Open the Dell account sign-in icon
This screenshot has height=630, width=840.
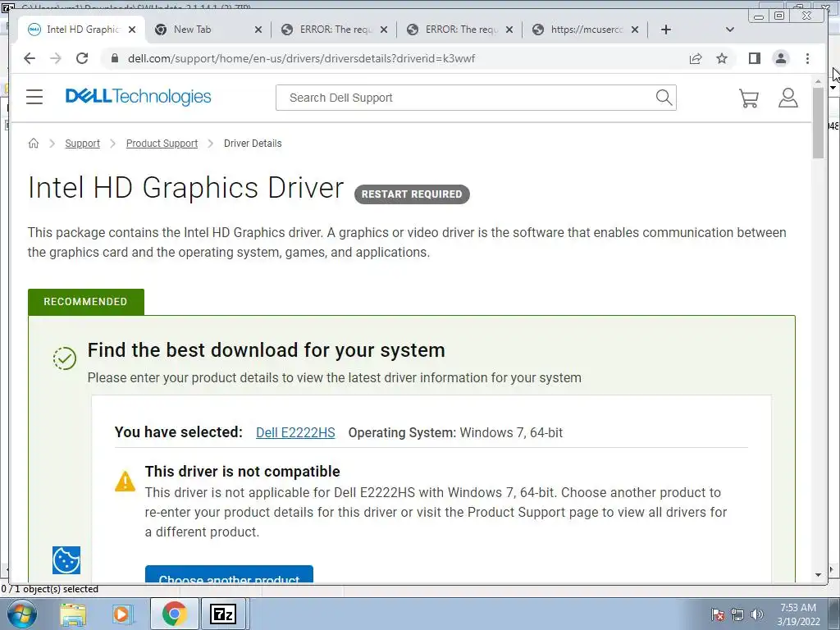[x=788, y=98]
